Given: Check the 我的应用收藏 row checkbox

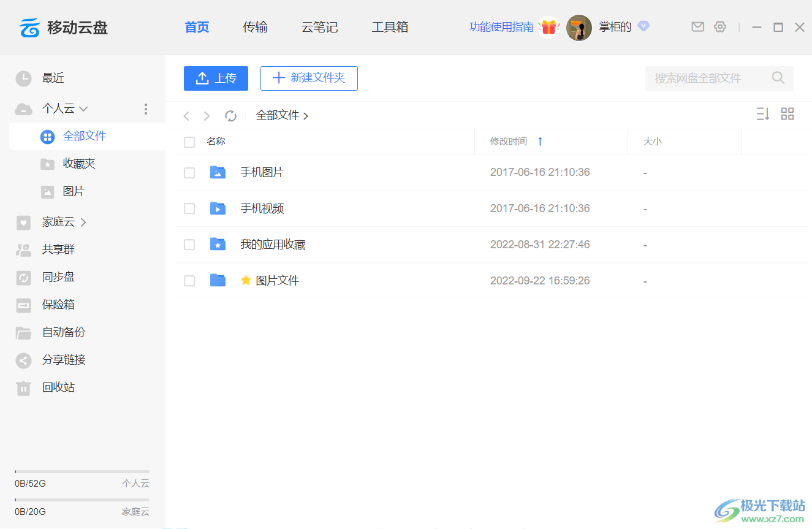Looking at the screenshot, I should coord(189,245).
